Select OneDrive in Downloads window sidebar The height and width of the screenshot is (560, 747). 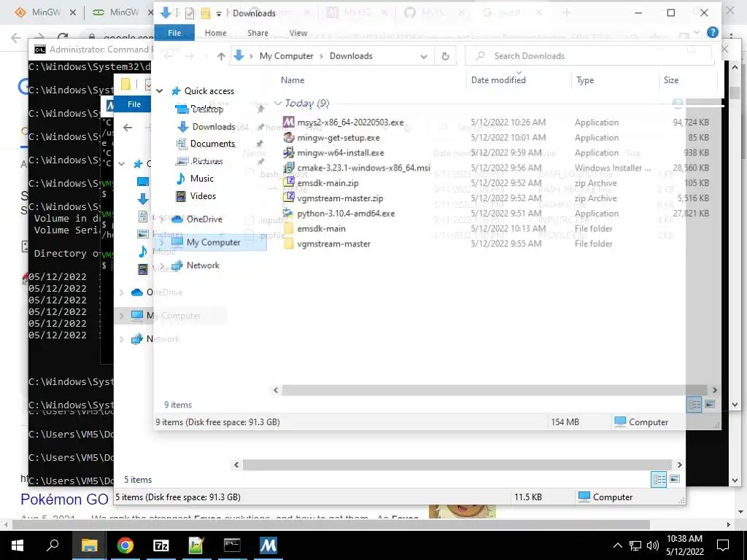(204, 219)
